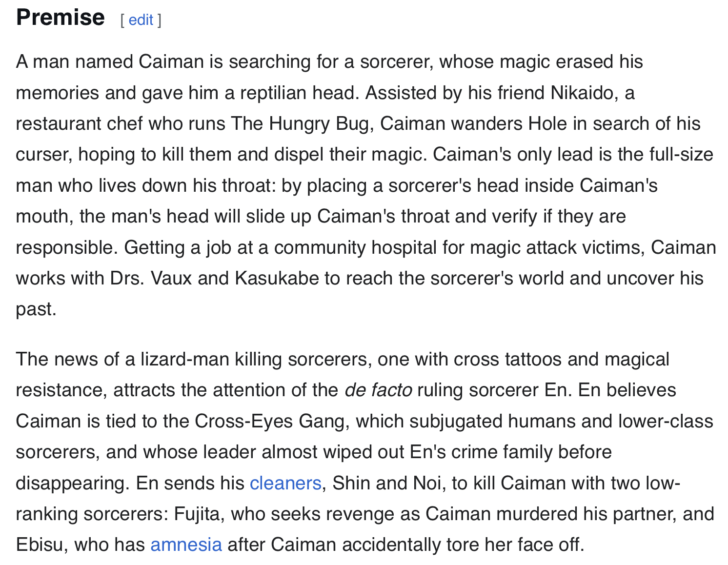Click the edit link beside Premise
Image resolution: width=728 pixels, height=565 pixels.
[x=141, y=20]
